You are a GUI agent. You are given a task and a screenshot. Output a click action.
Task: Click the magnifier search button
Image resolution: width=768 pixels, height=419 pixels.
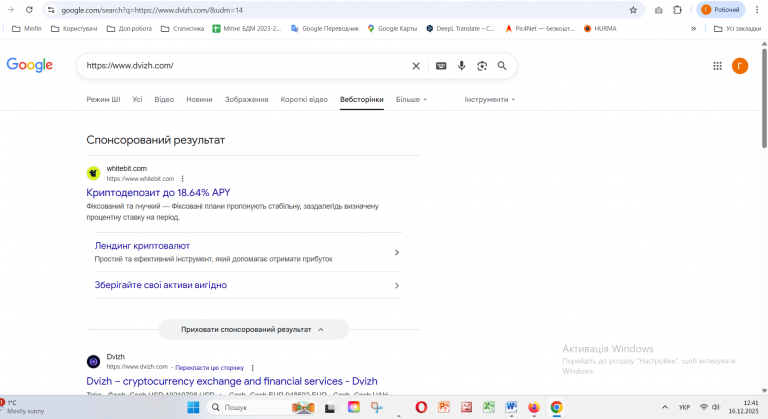[502, 66]
